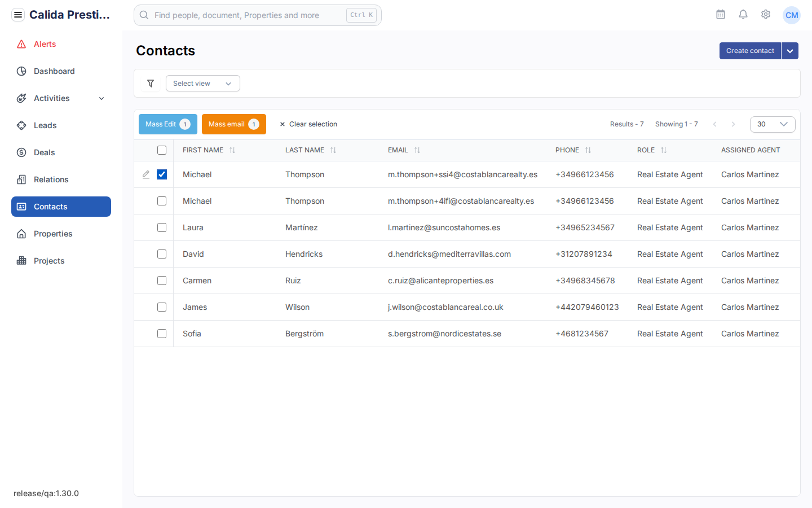Screen dimensions: 812x508
Task: Open Alerts in the sidebar
Action: click(x=61, y=44)
